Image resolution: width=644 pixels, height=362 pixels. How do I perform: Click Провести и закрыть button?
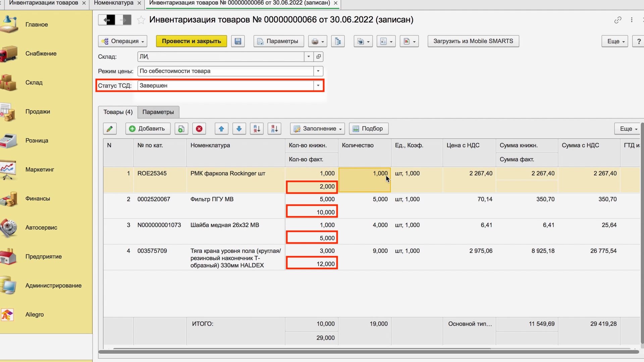point(192,41)
